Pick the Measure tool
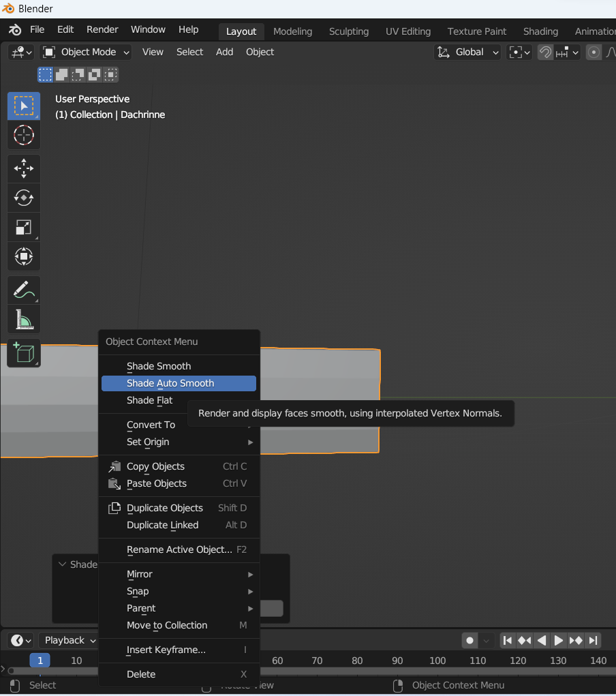The image size is (616, 696). [x=24, y=319]
